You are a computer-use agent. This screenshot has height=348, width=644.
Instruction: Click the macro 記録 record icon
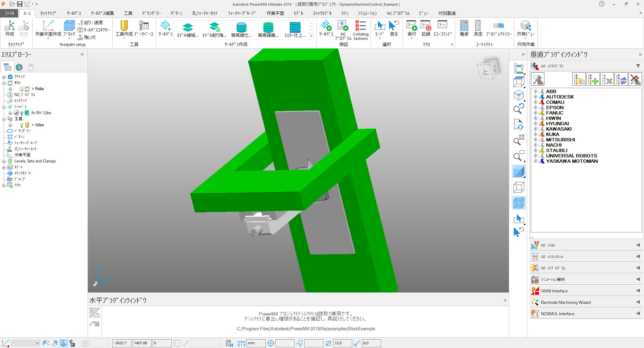pos(426,28)
